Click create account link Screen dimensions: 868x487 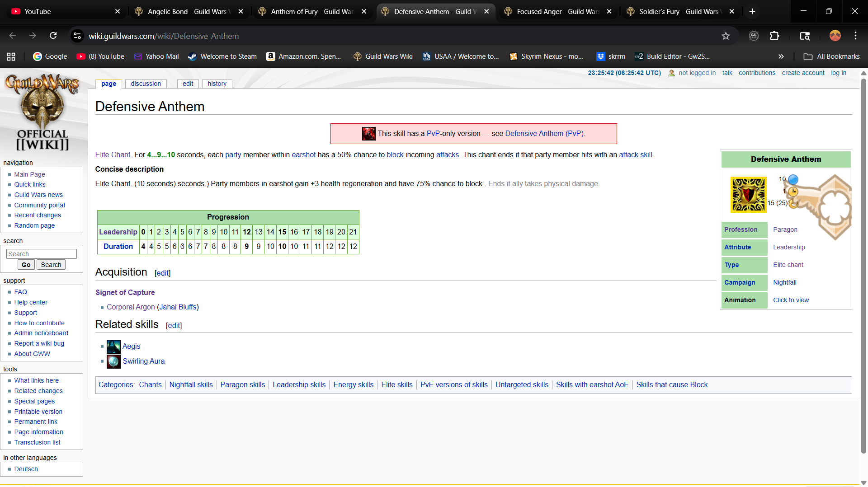point(803,73)
